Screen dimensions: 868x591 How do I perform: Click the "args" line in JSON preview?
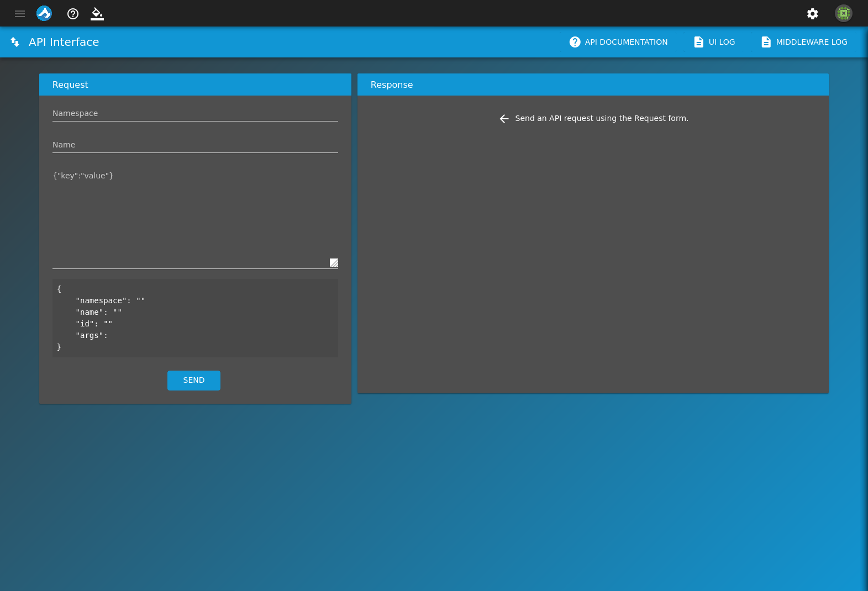[x=92, y=335]
